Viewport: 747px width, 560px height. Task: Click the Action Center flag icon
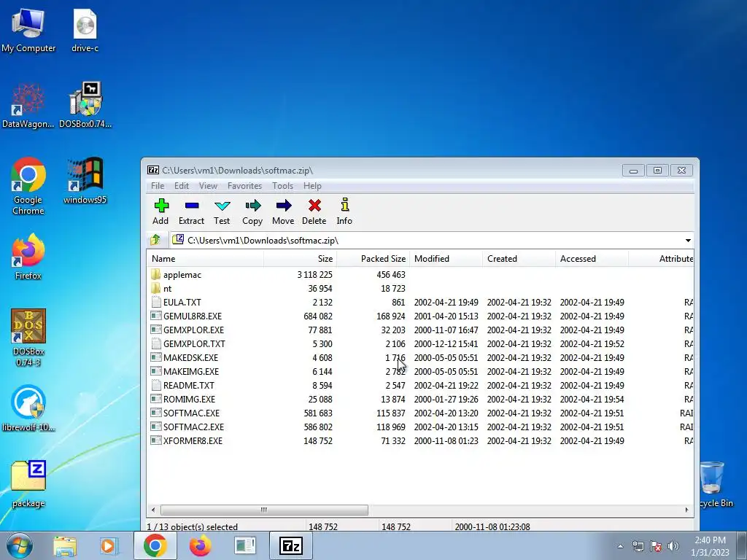point(656,546)
